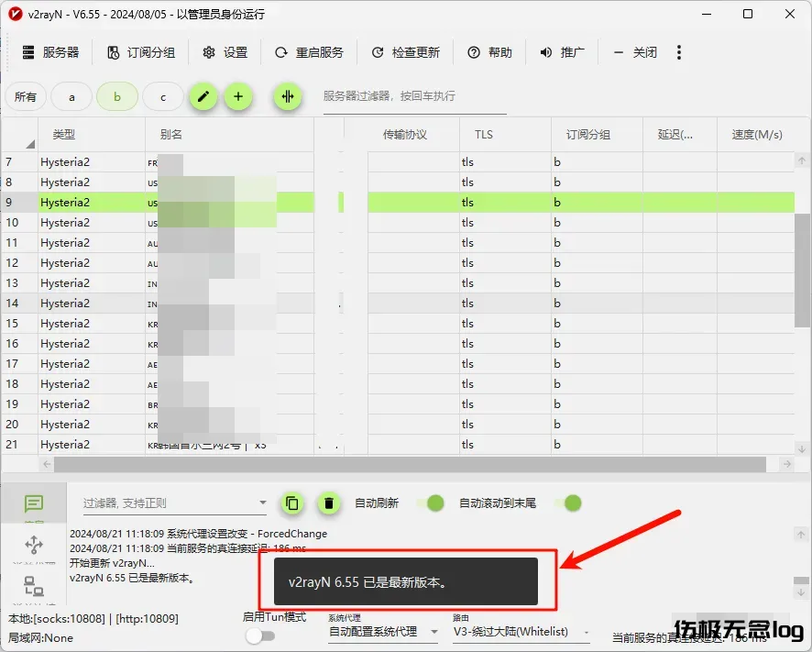Click the down arrow of server list scrollbar

tap(802, 448)
